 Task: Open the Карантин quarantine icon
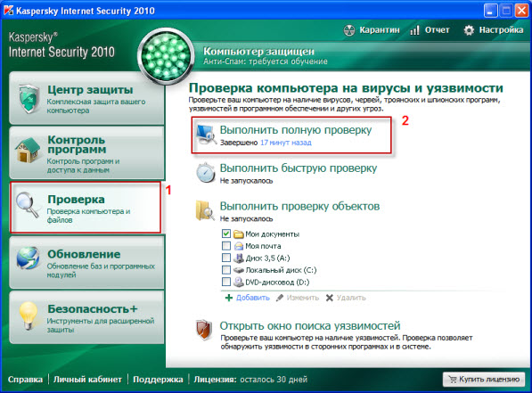(x=349, y=30)
